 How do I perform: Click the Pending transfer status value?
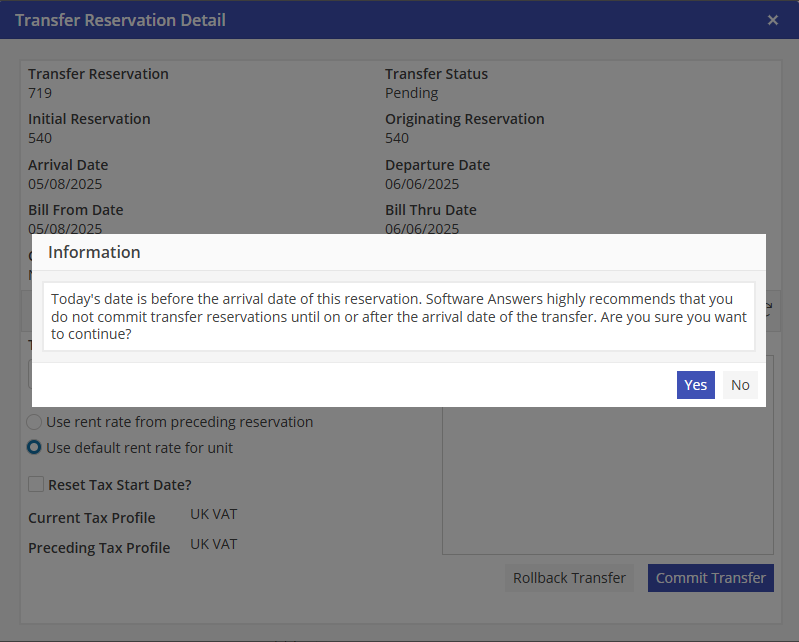point(411,93)
